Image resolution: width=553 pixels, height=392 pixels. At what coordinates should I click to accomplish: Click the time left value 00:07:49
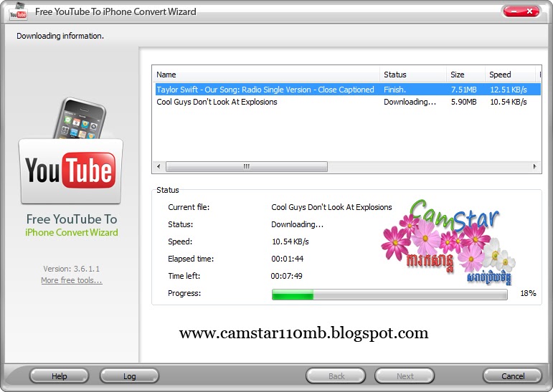point(286,276)
